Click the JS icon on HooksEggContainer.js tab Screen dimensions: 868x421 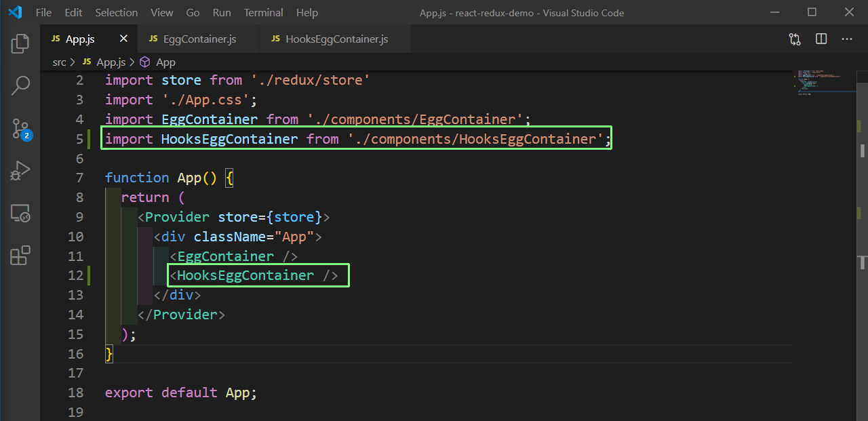click(275, 39)
